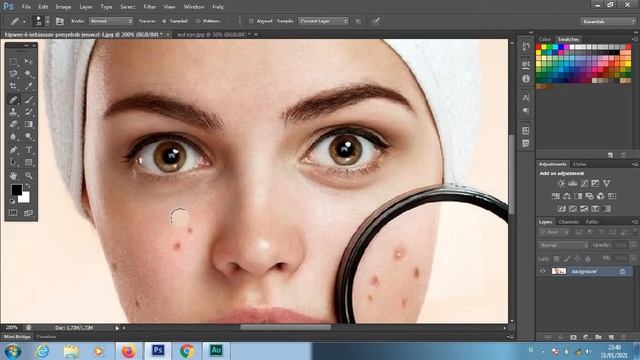Select the Sampled source radio button

(x=164, y=21)
